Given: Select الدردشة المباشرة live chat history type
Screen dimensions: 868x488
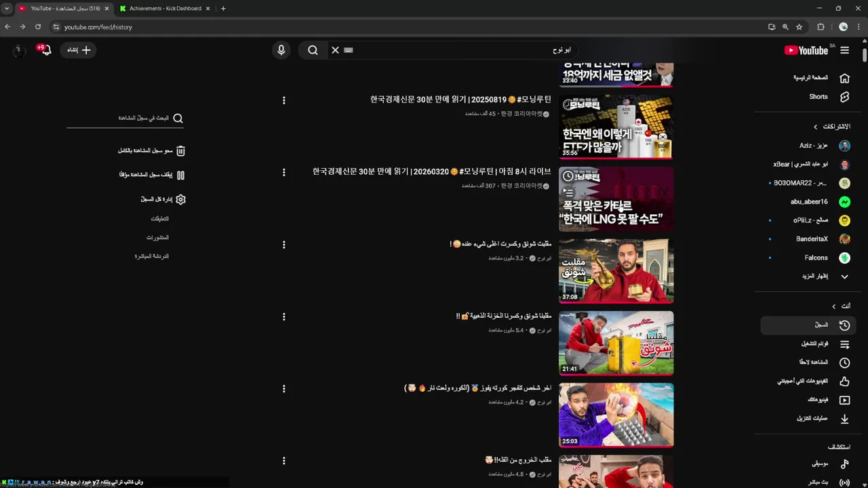Looking at the screenshot, I should click(x=152, y=256).
